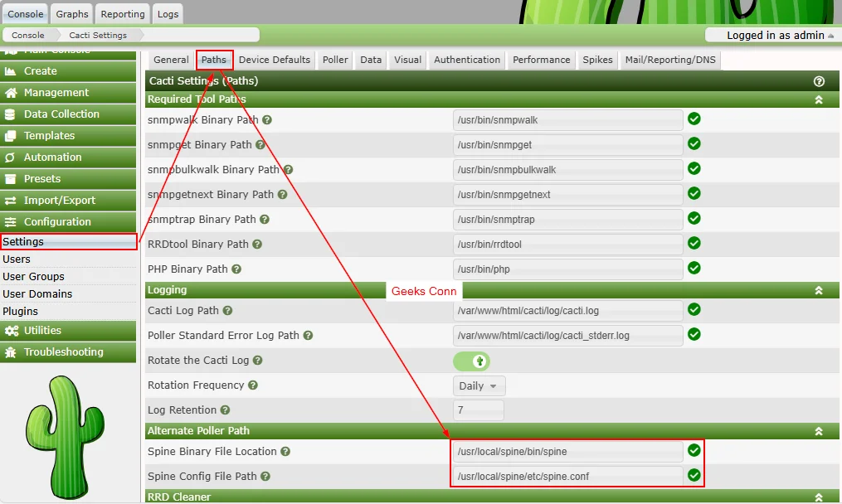Viewport: 842px width, 504px height.
Task: Click the help icon in Cacti Settings header
Action: tap(819, 81)
